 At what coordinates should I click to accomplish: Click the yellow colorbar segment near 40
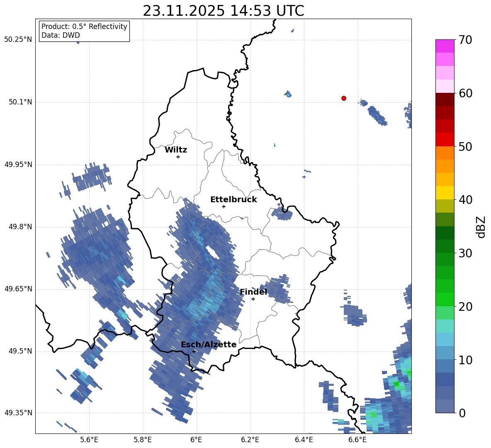click(445, 193)
